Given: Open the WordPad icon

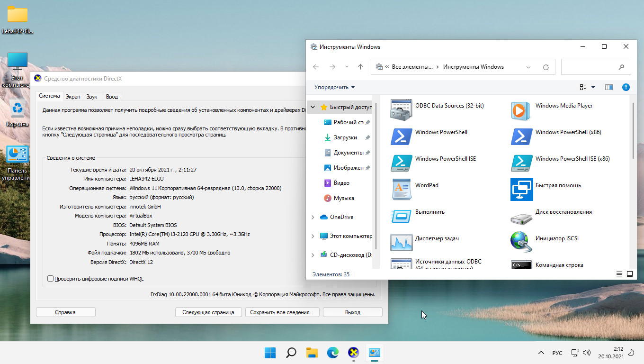Looking at the screenshot, I should tap(402, 189).
